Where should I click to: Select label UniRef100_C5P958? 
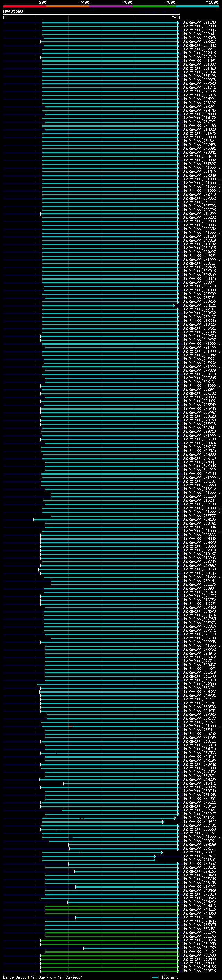(199, 642)
